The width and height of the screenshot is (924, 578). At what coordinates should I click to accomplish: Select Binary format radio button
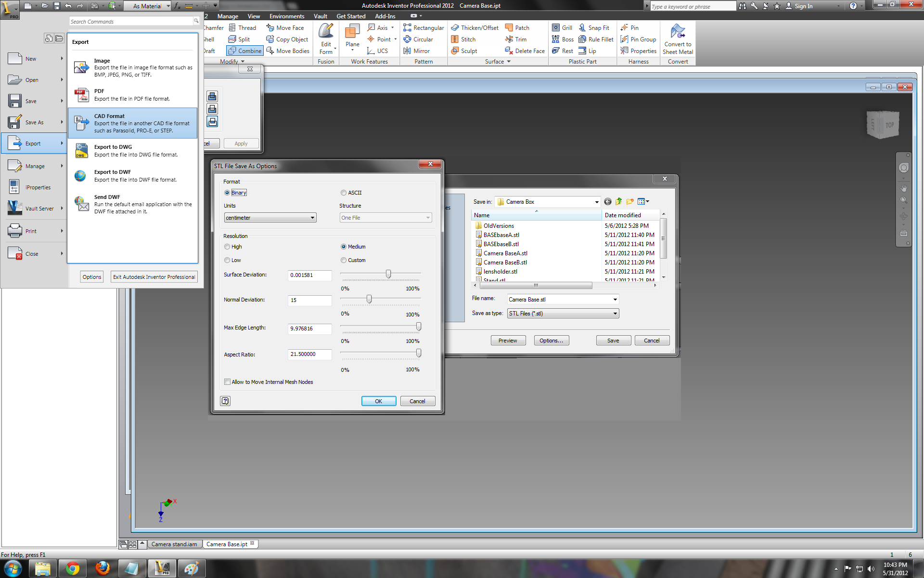(x=227, y=193)
